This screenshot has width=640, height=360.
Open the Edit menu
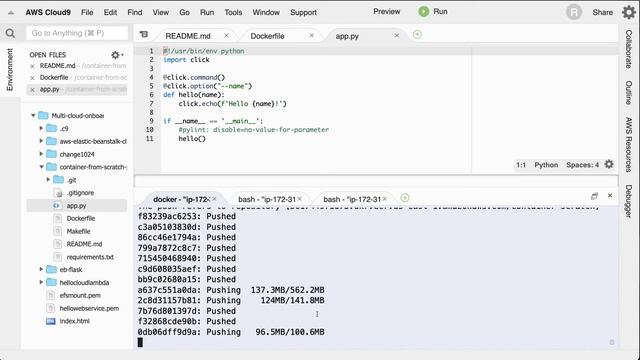(110, 12)
